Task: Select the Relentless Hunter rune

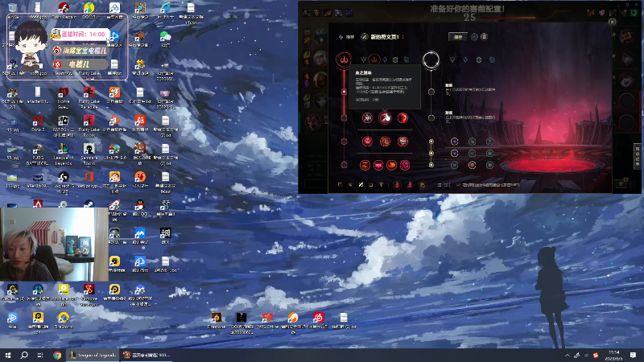Action: coord(391,165)
